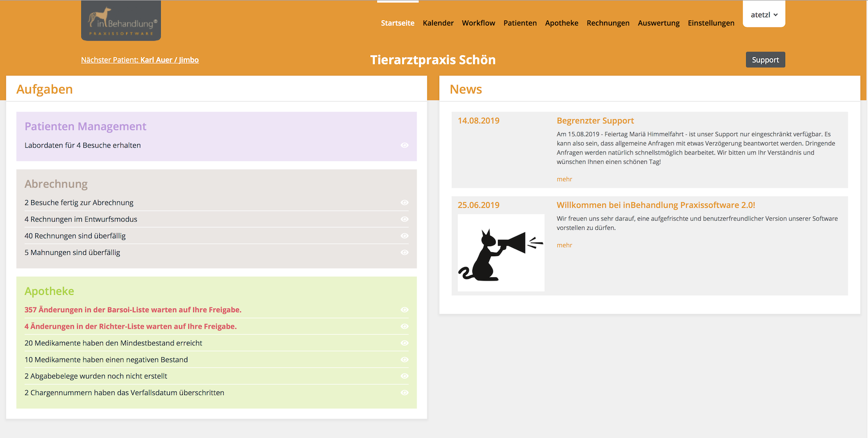Open '357 Änderungen in der Barsoi-Liste' task
Image resolution: width=868 pixels, height=438 pixels.
point(133,310)
